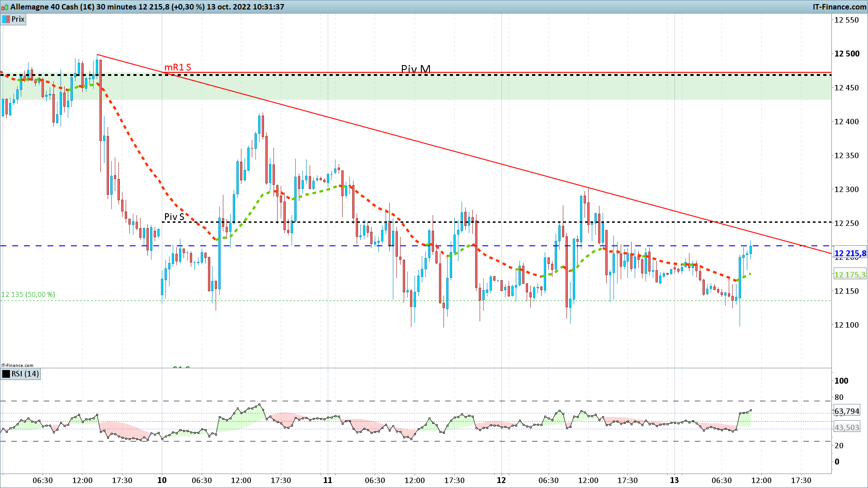Click date marker 12 on time axis
The width and height of the screenshot is (868, 488).
click(501, 480)
